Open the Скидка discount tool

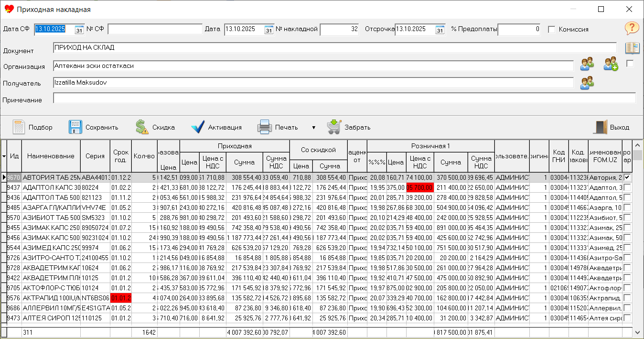pos(142,127)
